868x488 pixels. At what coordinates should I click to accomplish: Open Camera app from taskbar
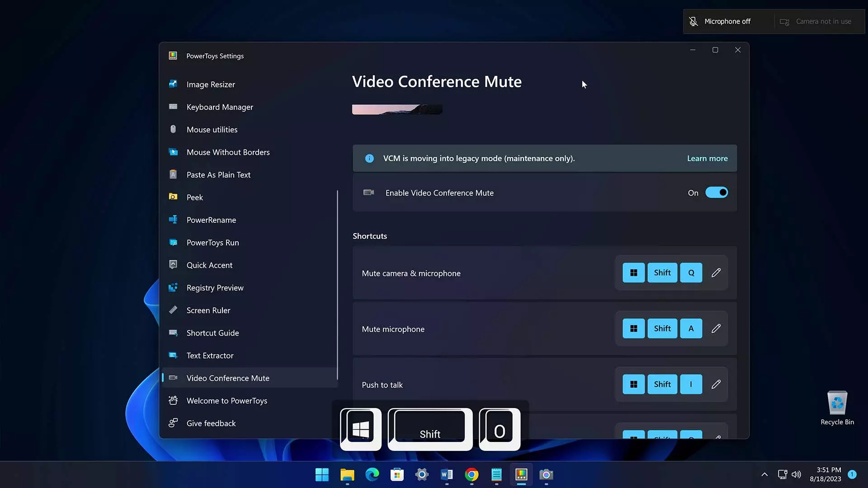pos(546,475)
